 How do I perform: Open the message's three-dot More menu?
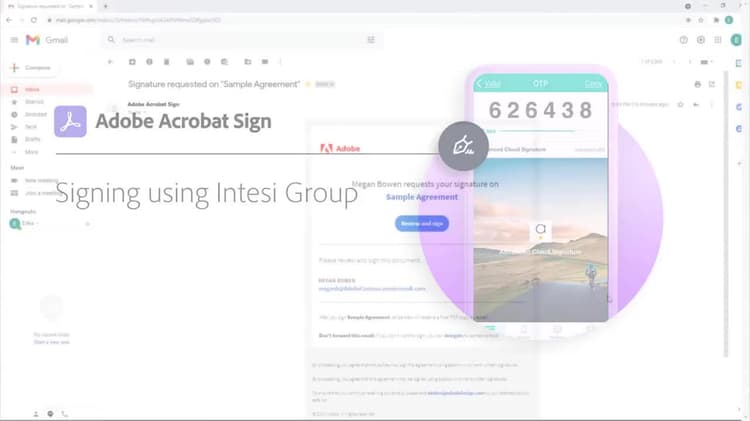point(711,104)
